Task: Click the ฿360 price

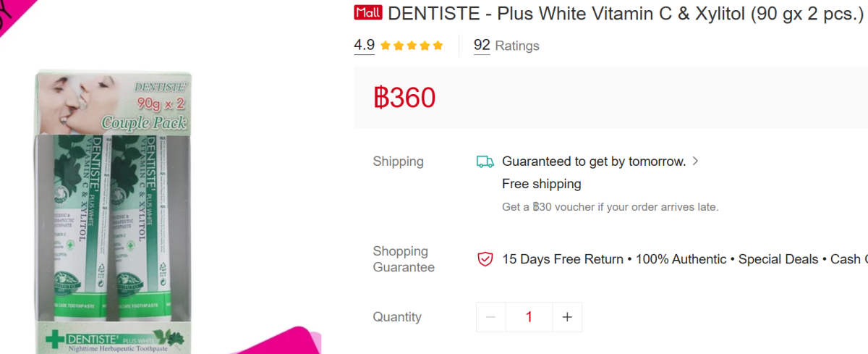Action: [x=405, y=97]
